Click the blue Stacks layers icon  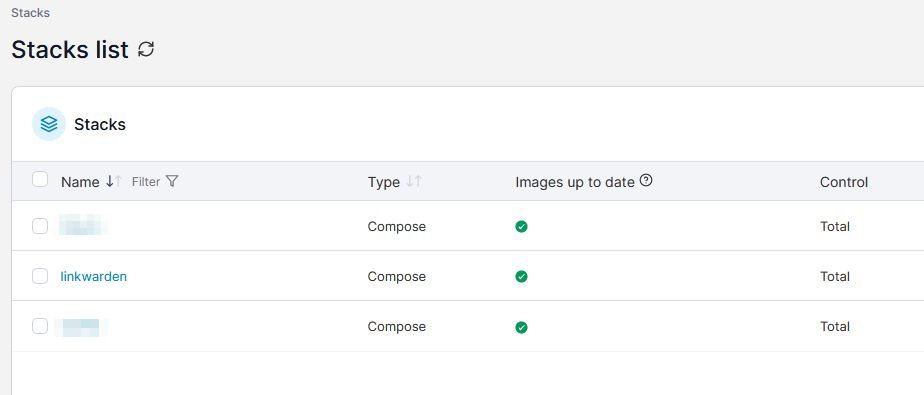tap(49, 124)
